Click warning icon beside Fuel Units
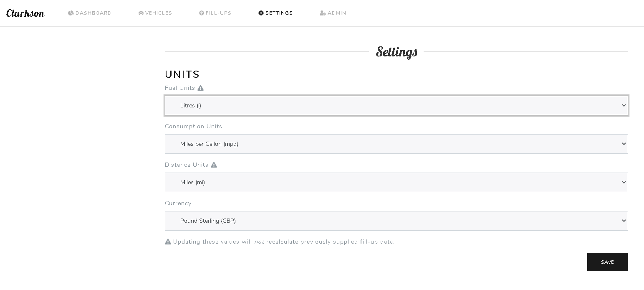 201,88
